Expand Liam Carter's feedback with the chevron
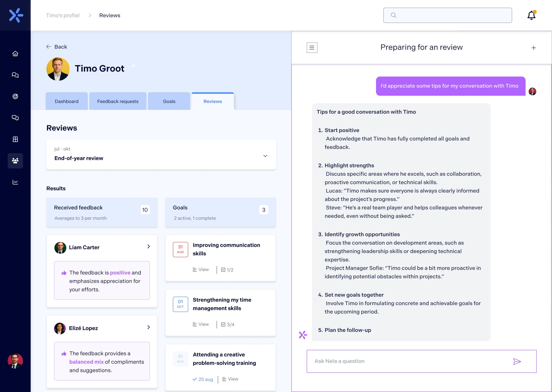The image size is (552, 392). [149, 247]
